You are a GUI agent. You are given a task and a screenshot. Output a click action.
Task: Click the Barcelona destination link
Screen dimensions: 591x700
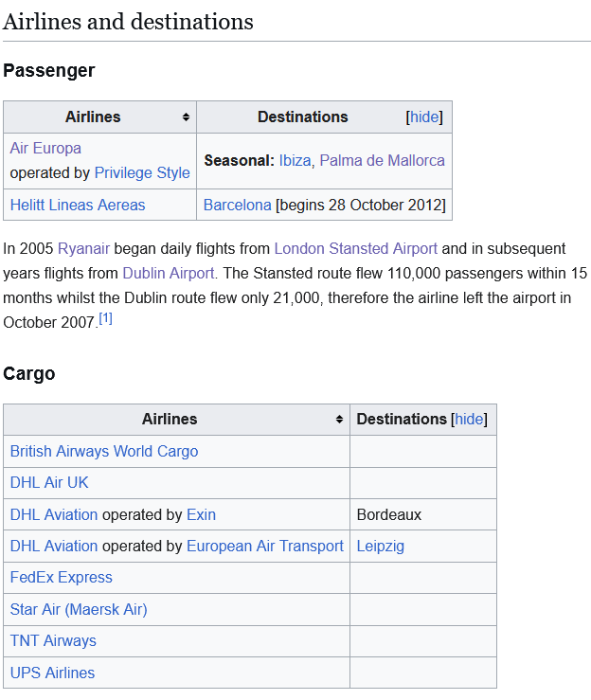point(238,205)
